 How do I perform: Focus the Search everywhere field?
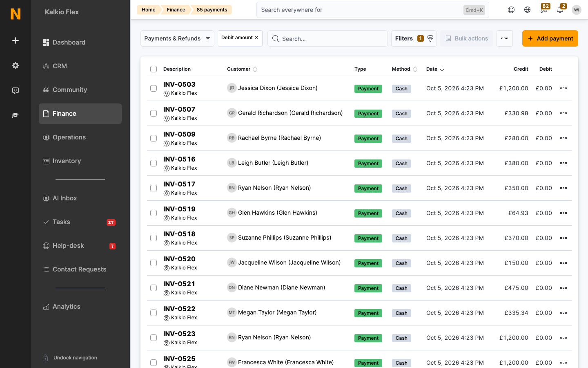point(372,10)
